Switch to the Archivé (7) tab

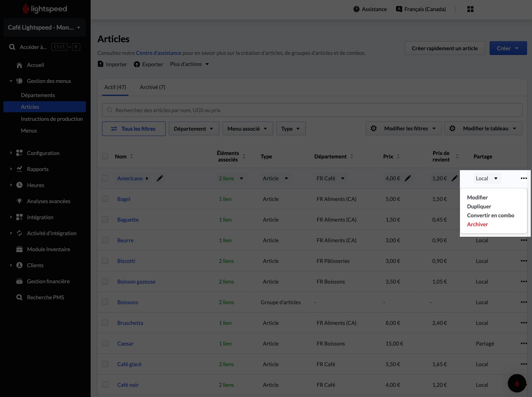pyautogui.click(x=153, y=87)
